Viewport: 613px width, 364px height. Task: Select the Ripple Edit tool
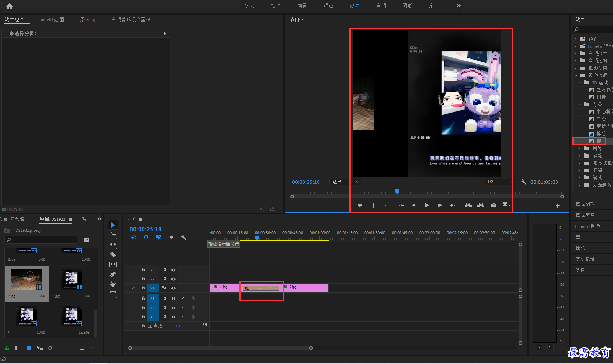click(x=113, y=244)
